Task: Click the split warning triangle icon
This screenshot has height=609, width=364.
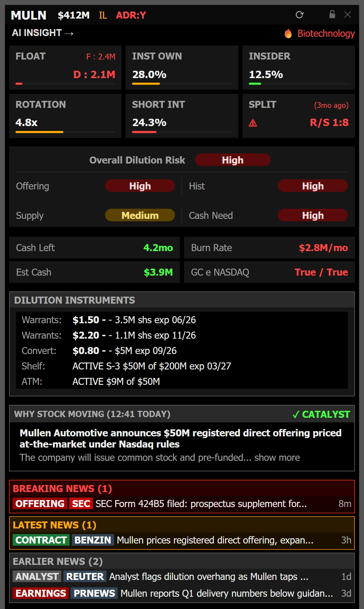Action: (x=253, y=123)
